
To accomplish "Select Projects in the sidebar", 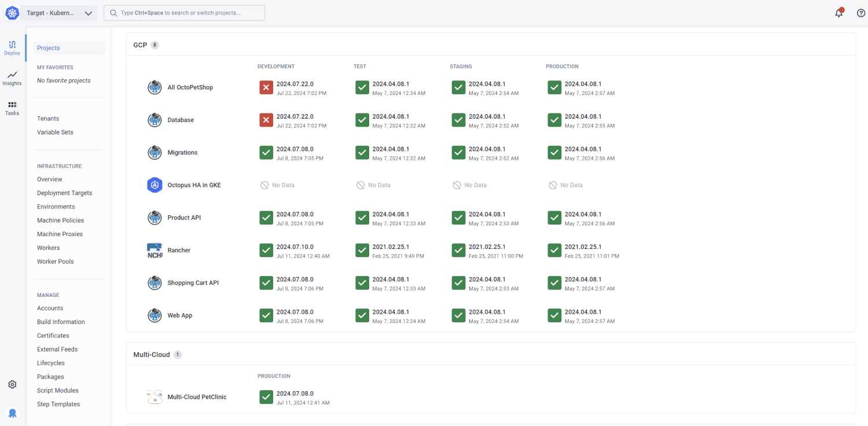I will (x=48, y=47).
